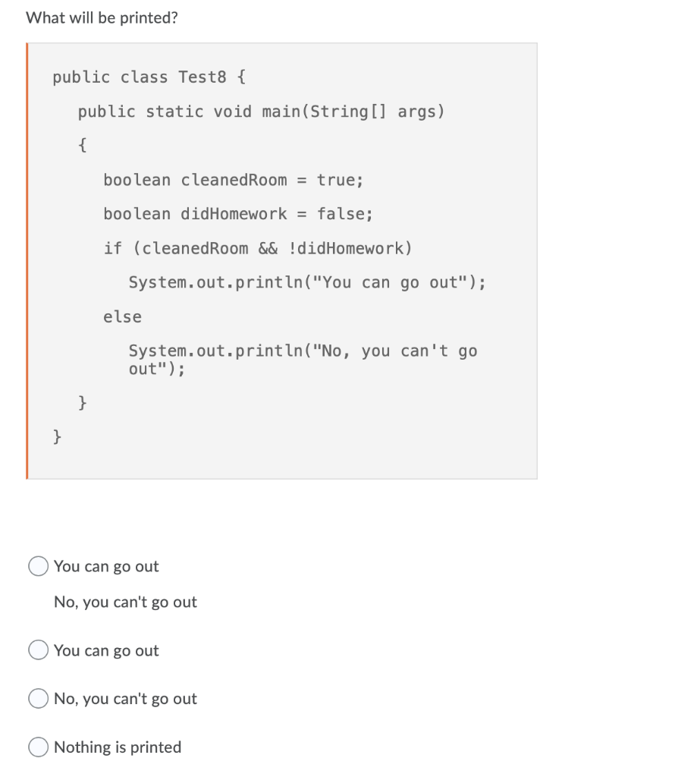
Task: Click the code line declaring cleanedRoom
Action: [233, 180]
